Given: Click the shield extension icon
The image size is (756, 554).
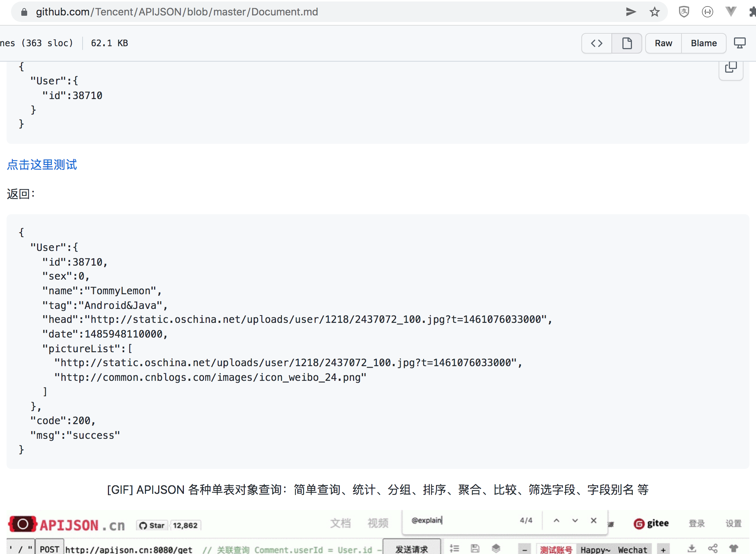Looking at the screenshot, I should point(684,12).
